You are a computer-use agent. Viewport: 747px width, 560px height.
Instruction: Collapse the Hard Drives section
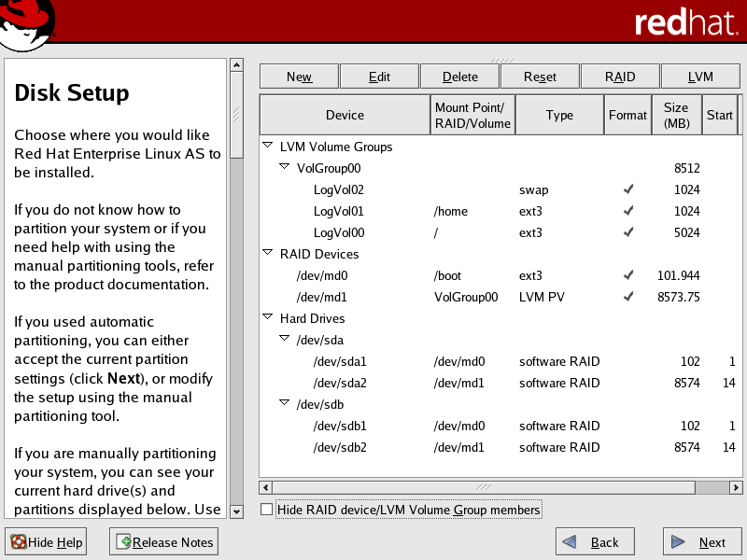pos(267,318)
